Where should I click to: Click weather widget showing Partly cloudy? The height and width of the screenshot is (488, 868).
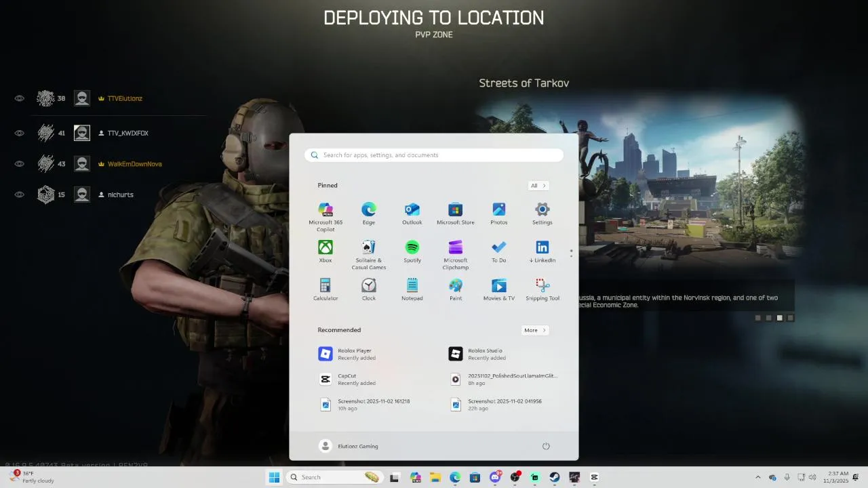31,477
